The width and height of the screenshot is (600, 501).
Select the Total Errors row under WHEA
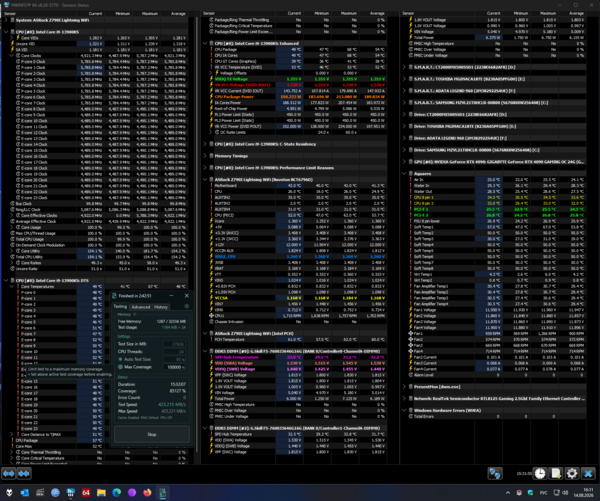click(x=497, y=416)
